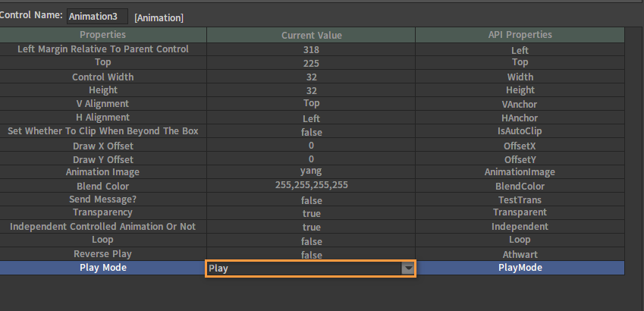Click the Transparency value true

(x=311, y=213)
